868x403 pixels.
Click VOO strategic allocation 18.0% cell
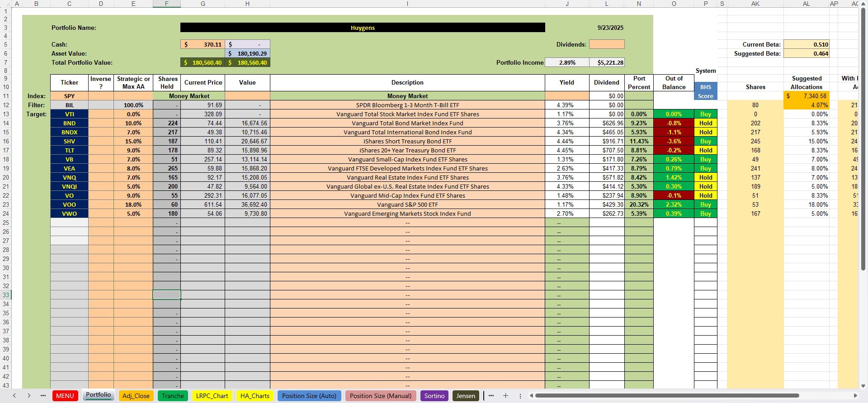coord(133,204)
